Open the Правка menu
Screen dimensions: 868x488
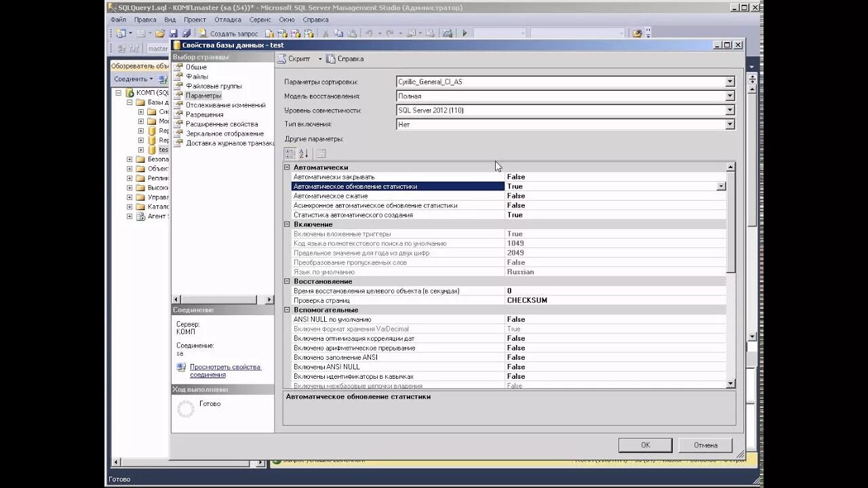(145, 20)
